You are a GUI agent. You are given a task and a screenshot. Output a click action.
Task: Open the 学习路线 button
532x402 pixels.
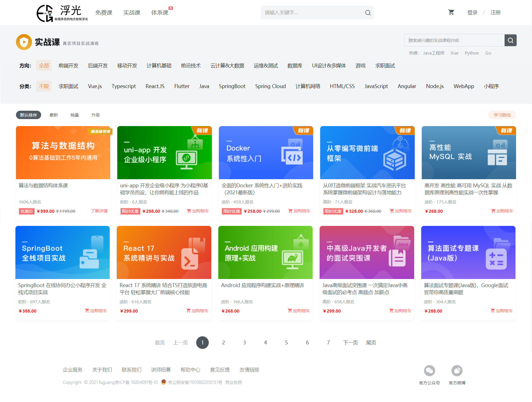[502, 115]
